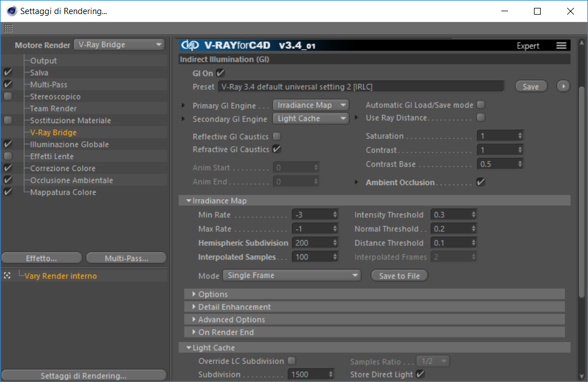Enable the Sostituzione Materiale checkbox

(8, 120)
